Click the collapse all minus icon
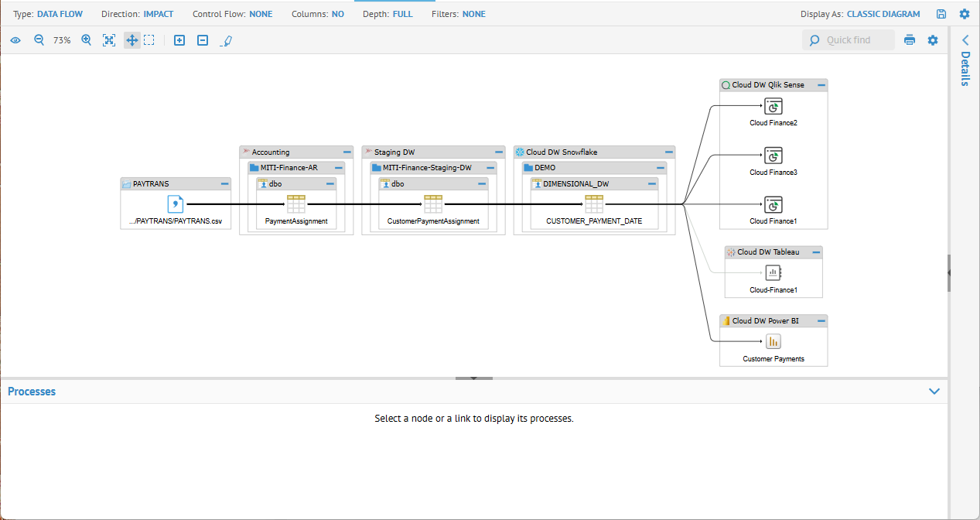This screenshot has height=520, width=980. [203, 40]
